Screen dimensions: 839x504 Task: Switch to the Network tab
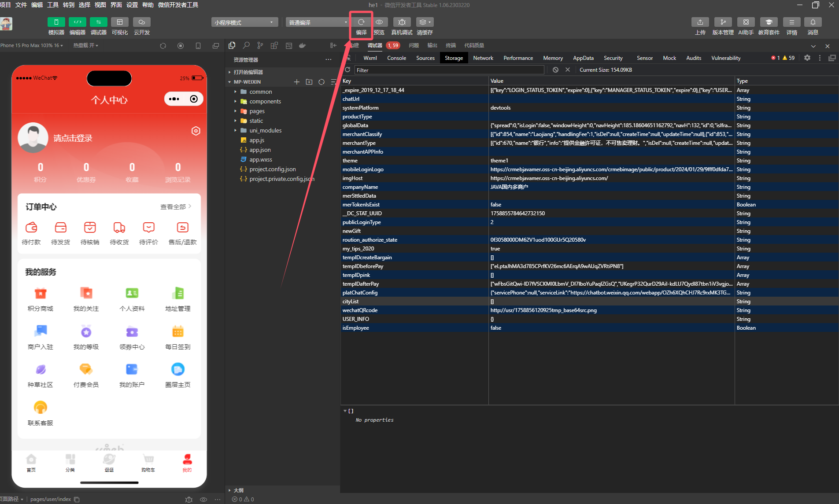point(483,58)
